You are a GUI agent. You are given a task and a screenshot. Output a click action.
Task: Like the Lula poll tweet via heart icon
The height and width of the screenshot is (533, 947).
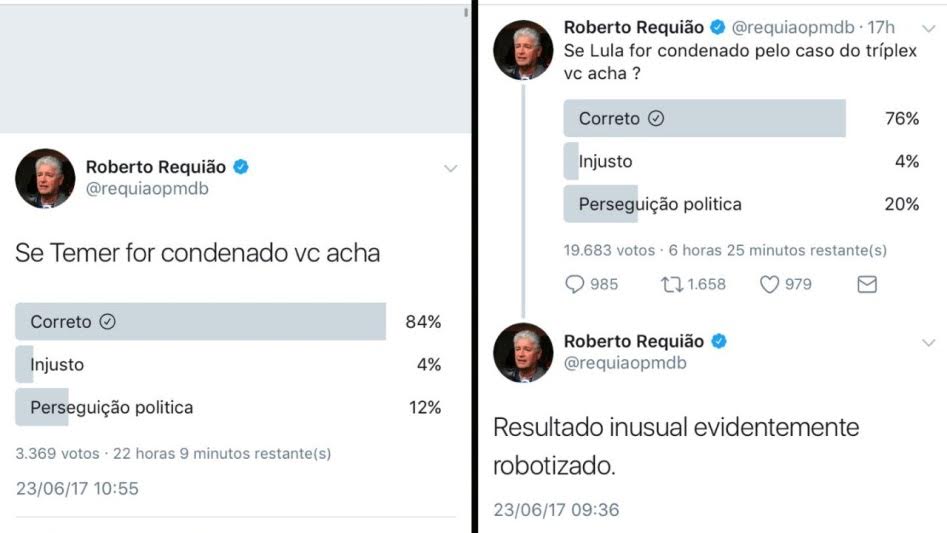(x=769, y=285)
